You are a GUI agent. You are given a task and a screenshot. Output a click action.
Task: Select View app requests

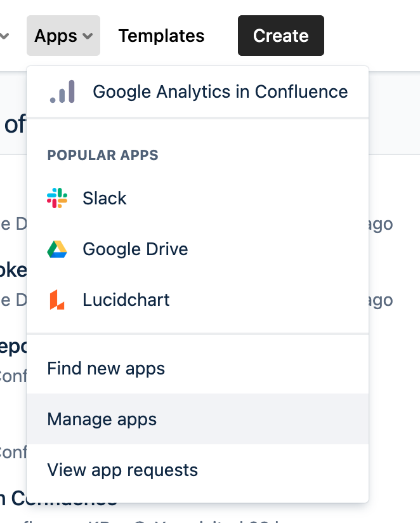[122, 470]
